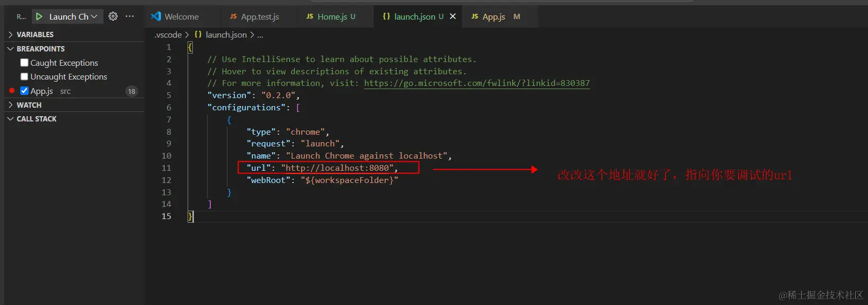Click the "request" key on line 9

pos(268,143)
